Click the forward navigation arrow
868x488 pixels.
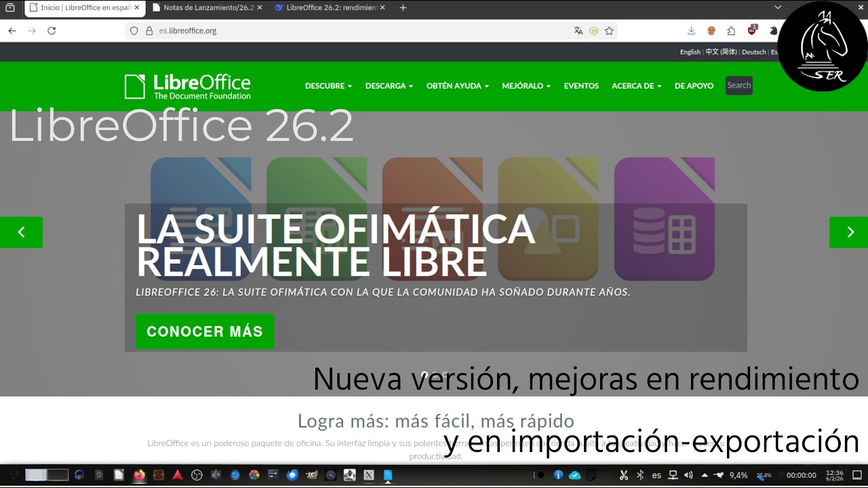coord(32,30)
